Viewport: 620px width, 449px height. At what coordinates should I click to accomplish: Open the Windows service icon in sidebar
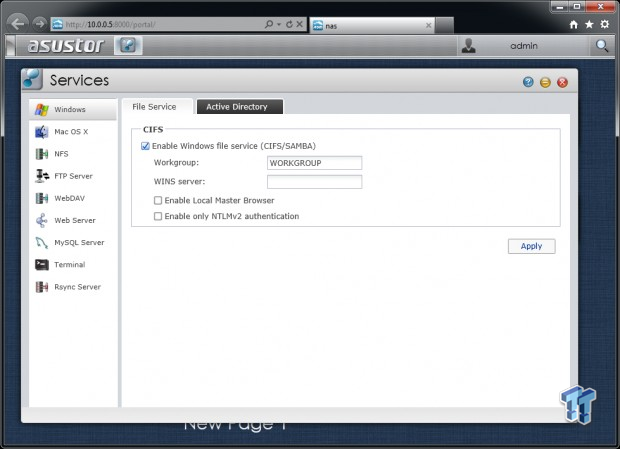coord(42,109)
